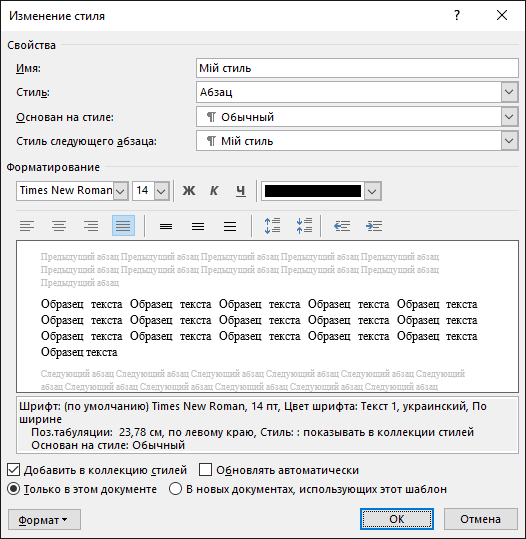Select center alignment icon
Screen dimensions: 526x539
(x=59, y=226)
